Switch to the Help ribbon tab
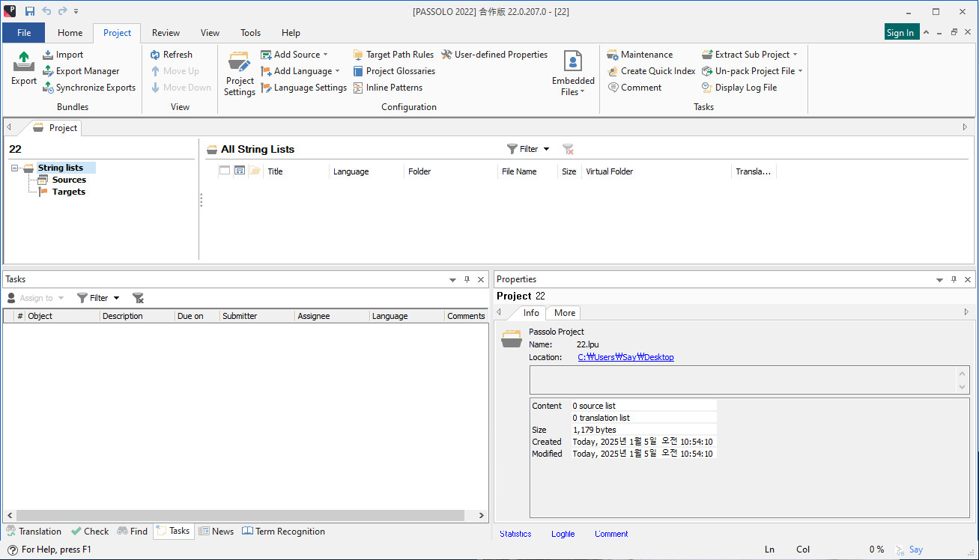The image size is (979, 560). (291, 33)
